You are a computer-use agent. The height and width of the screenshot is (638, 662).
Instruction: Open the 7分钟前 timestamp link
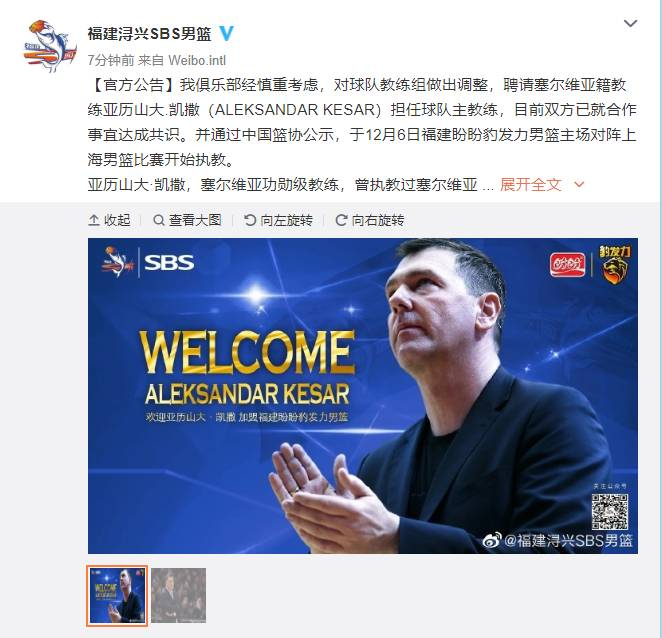point(111,60)
